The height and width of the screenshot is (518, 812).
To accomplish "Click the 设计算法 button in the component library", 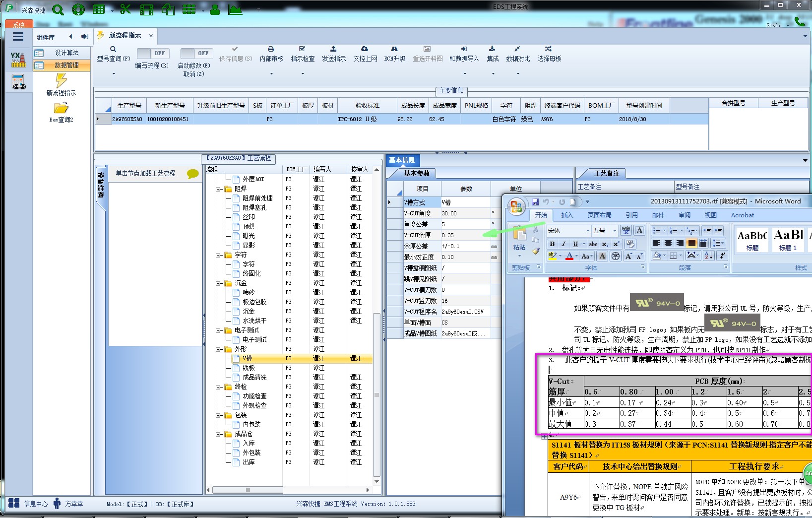I will (x=62, y=53).
